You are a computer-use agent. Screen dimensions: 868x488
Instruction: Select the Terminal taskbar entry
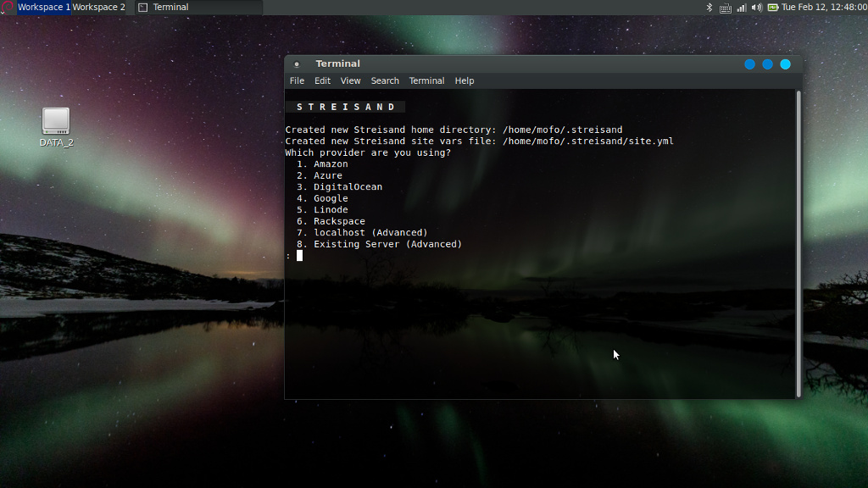(x=198, y=7)
